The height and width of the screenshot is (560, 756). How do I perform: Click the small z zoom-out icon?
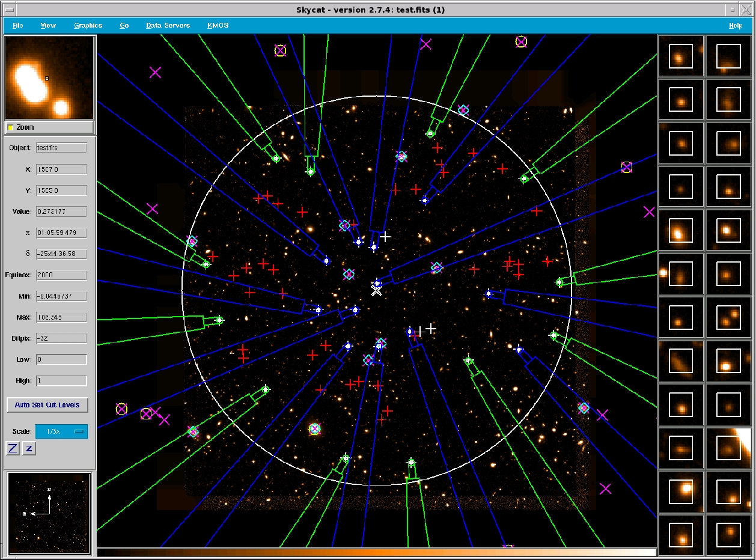point(28,448)
